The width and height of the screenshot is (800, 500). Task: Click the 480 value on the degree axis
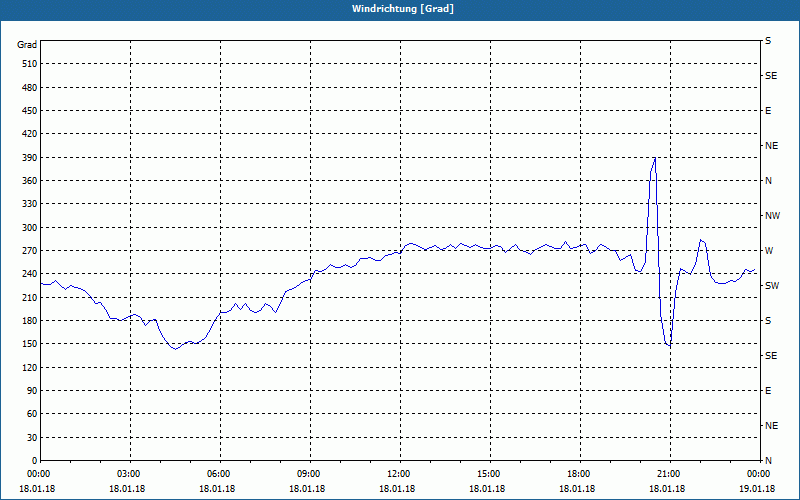click(30, 88)
